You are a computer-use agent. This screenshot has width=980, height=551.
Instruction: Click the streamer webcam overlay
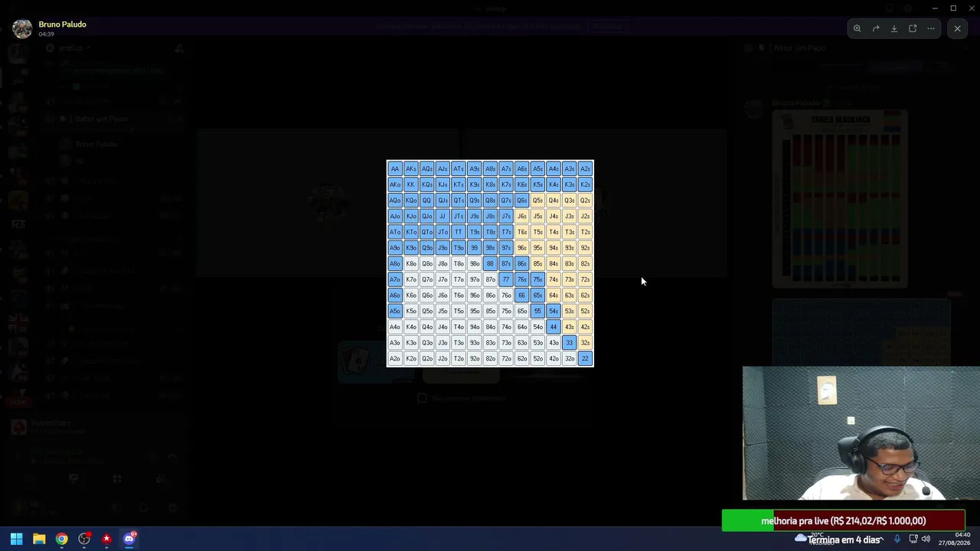click(861, 433)
